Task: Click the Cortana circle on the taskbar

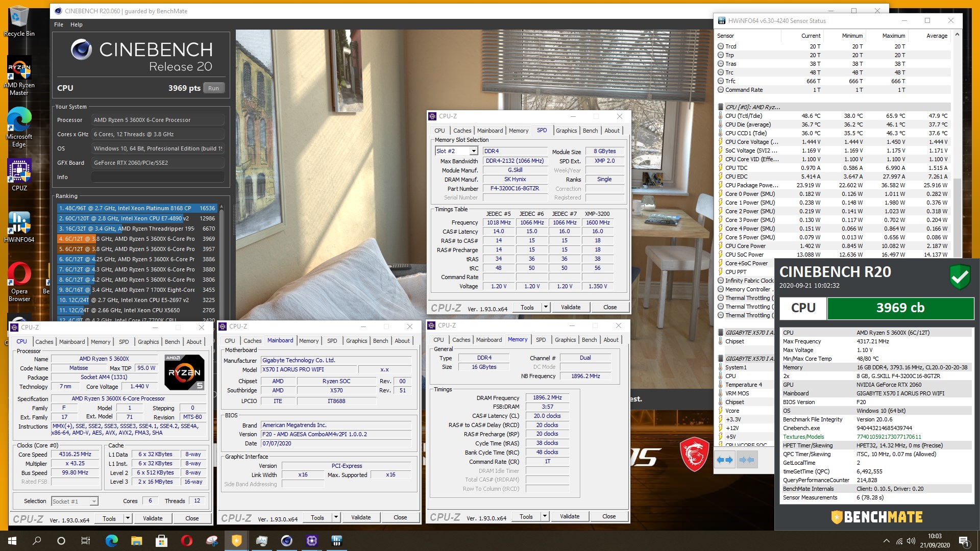Action: (61, 541)
